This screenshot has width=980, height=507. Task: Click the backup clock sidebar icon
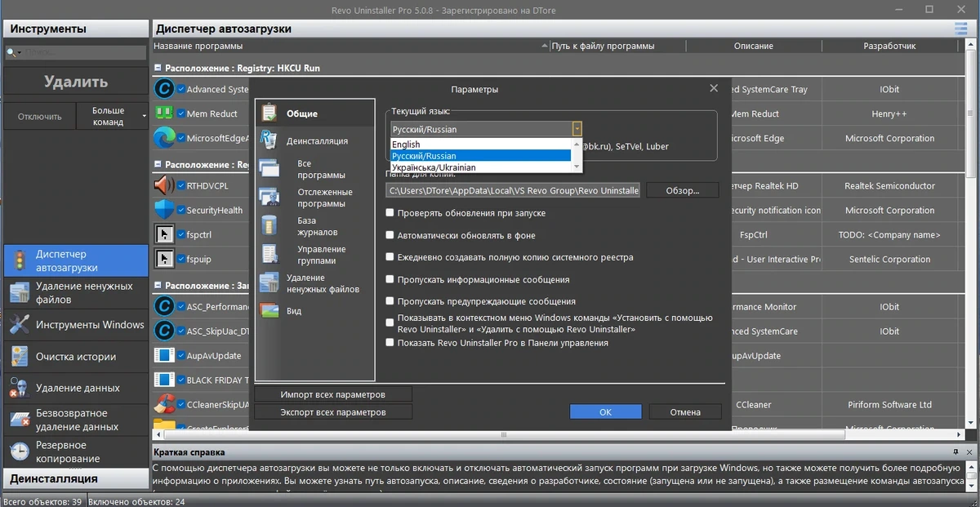[x=20, y=451]
